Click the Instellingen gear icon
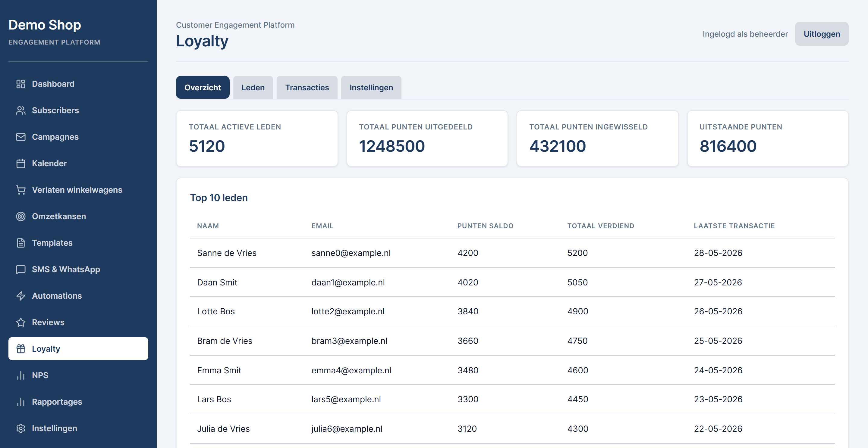868x448 pixels. 21,428
